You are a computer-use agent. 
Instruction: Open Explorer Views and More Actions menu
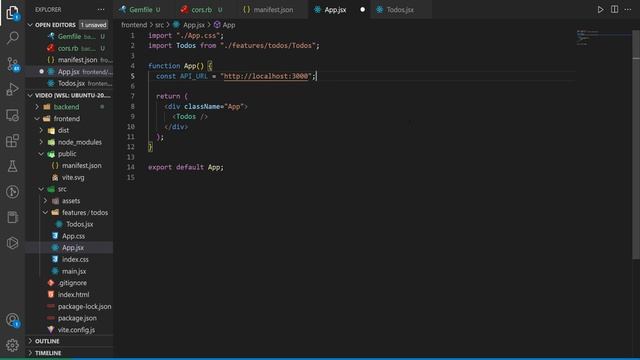(101, 9)
